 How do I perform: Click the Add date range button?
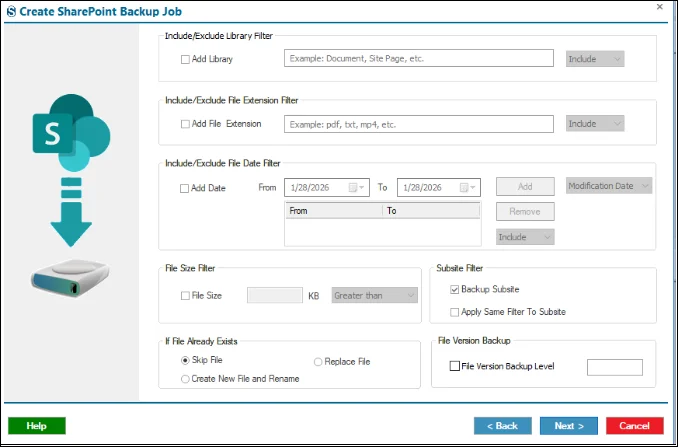(x=525, y=186)
